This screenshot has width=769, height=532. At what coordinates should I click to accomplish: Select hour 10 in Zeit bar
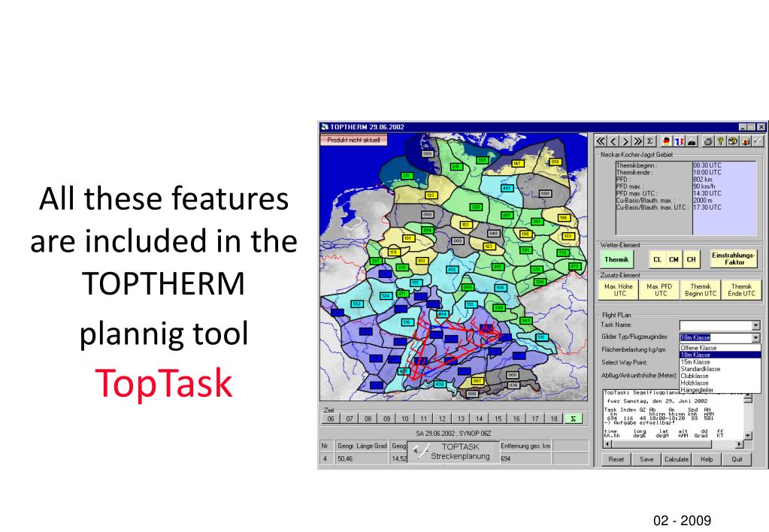[405, 419]
